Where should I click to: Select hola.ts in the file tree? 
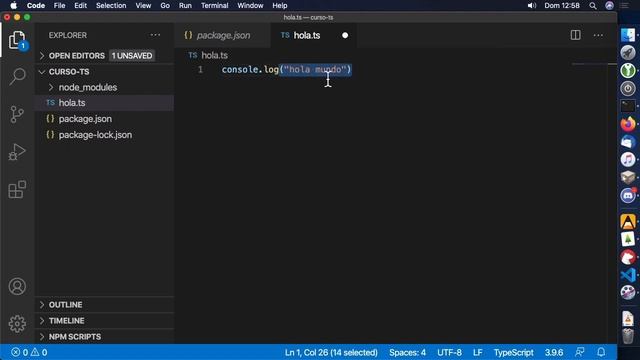(x=104, y=103)
